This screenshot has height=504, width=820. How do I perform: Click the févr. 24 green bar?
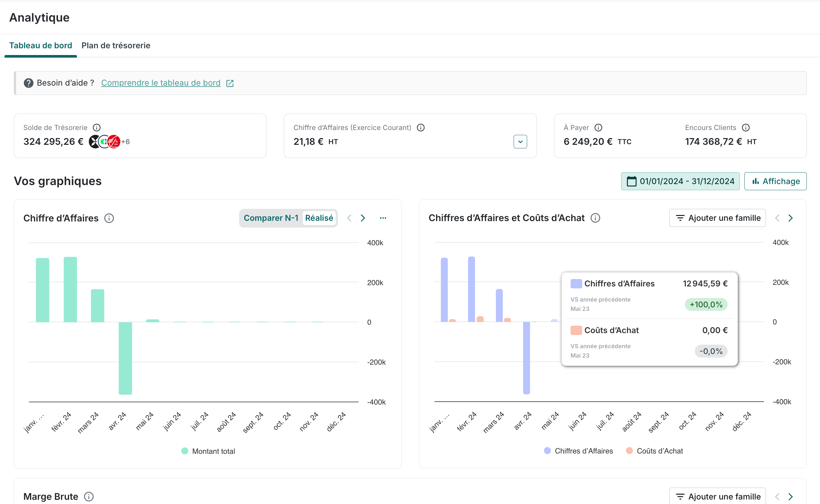coord(70,289)
